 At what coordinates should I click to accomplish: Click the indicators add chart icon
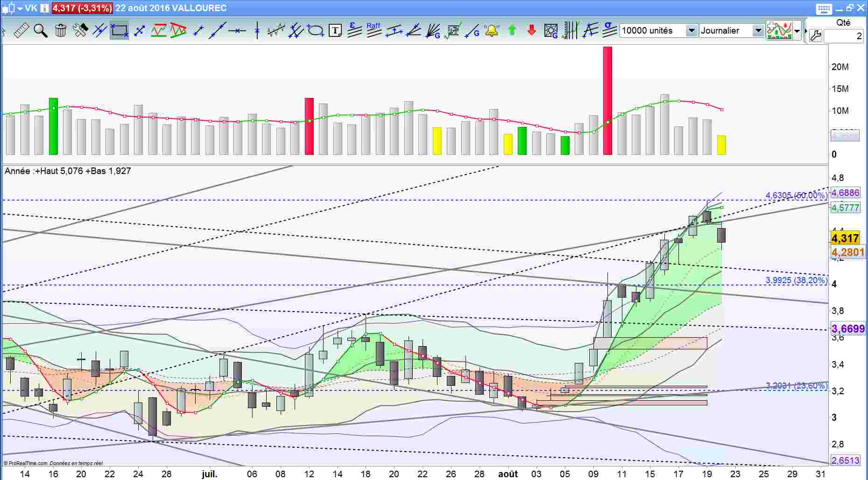779,31
